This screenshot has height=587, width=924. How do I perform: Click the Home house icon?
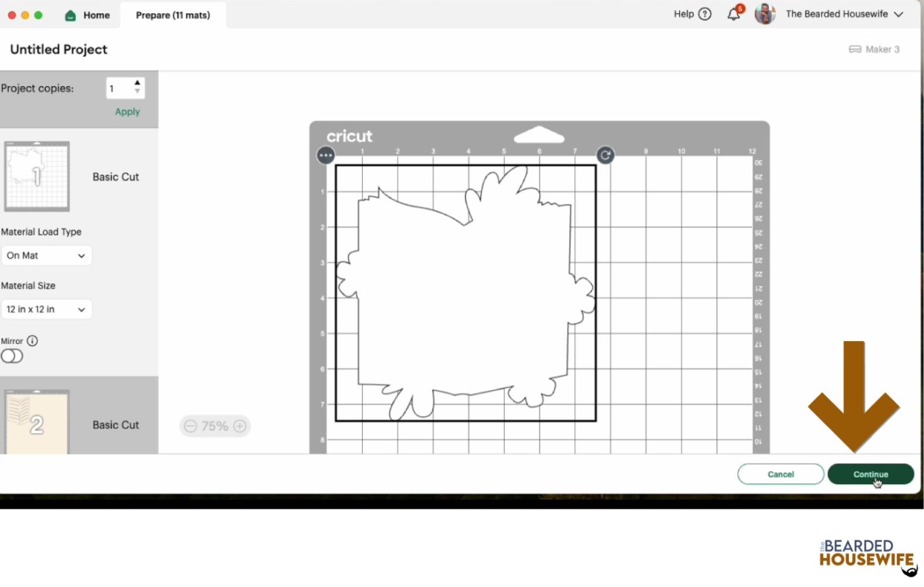[x=70, y=15]
